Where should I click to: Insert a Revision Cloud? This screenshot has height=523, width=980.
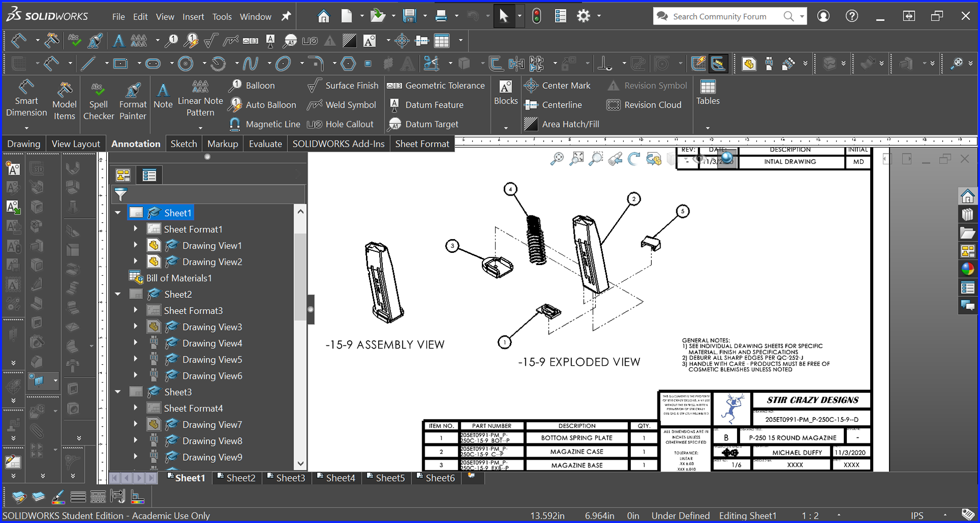[x=644, y=105]
